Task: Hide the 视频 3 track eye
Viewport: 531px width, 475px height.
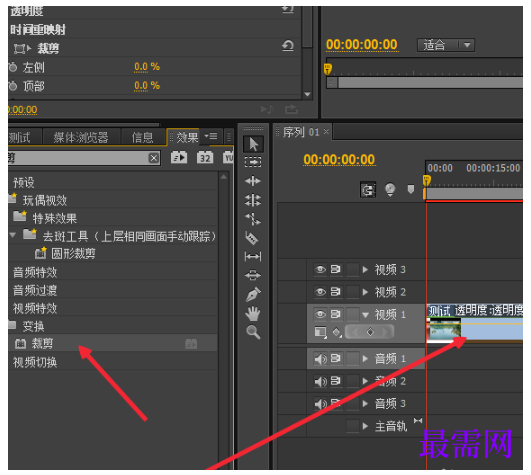Action: click(320, 269)
